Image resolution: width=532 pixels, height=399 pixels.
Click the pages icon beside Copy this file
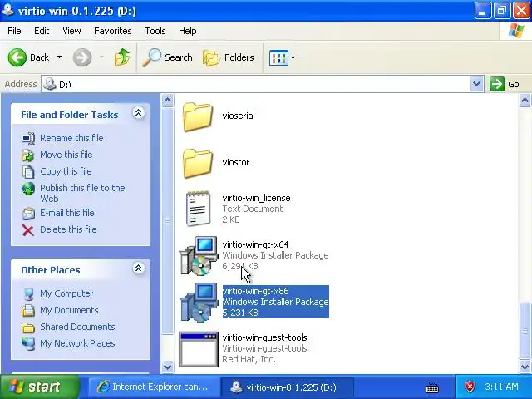tap(28, 172)
